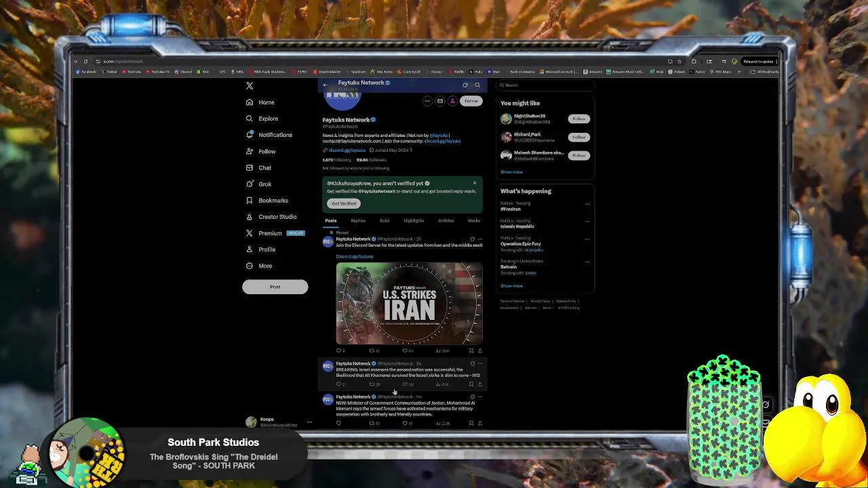Go back with the profile back arrow

click(325, 85)
